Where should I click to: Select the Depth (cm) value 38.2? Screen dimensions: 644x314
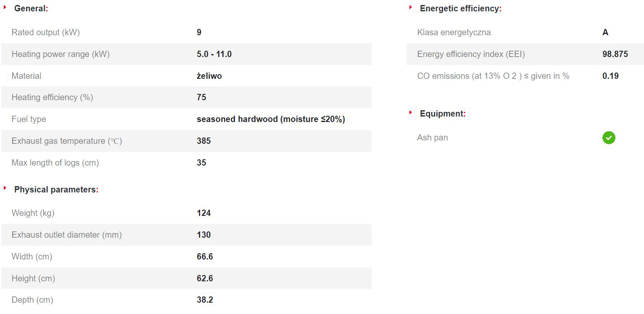coord(205,300)
